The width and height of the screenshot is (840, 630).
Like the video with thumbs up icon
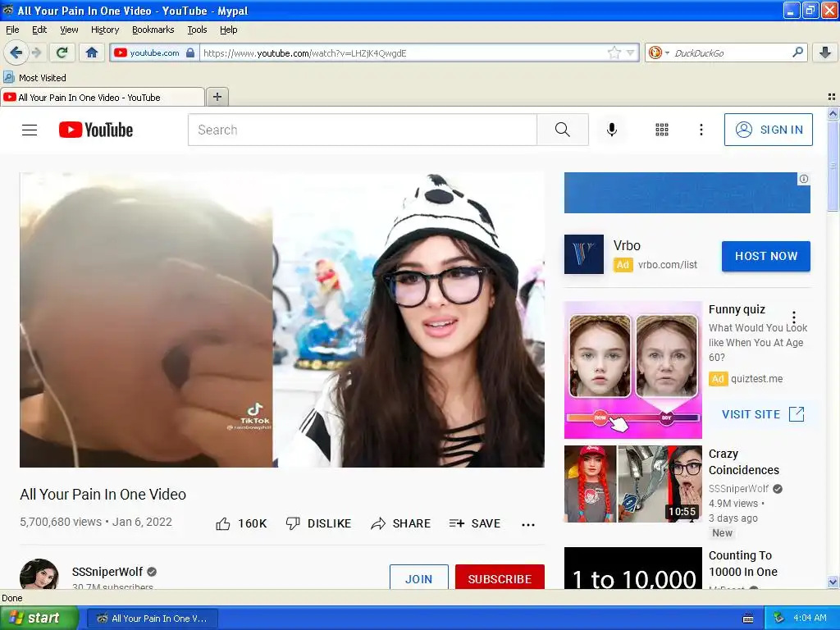(223, 524)
